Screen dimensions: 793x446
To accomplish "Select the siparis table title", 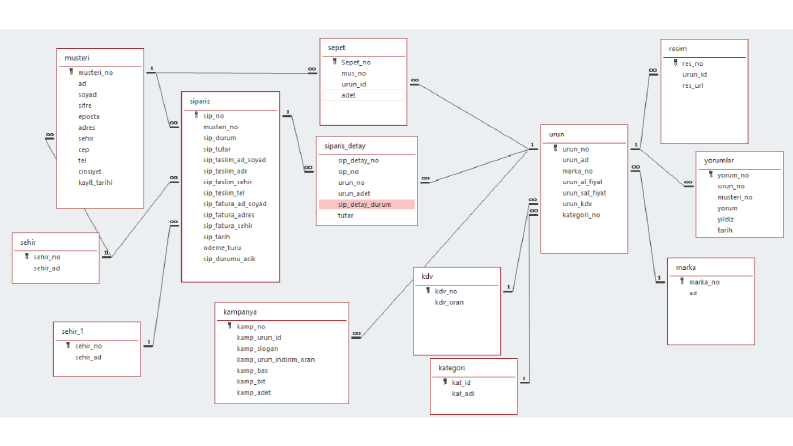I will pos(200,101).
